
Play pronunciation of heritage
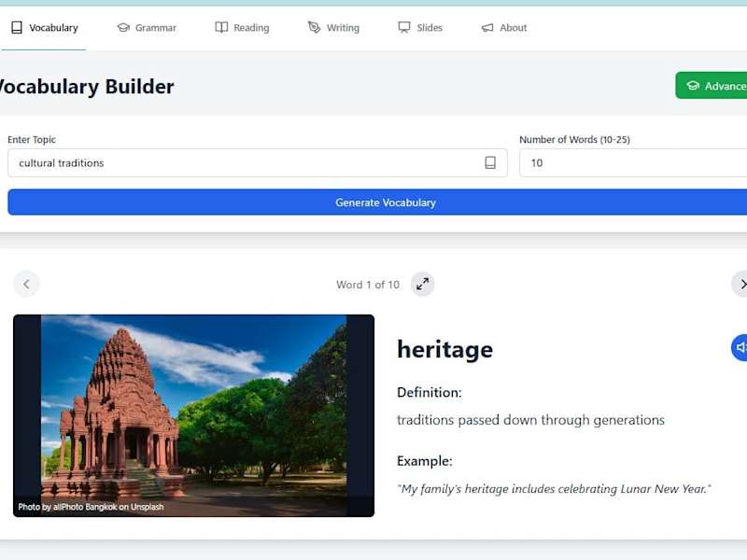click(x=740, y=347)
